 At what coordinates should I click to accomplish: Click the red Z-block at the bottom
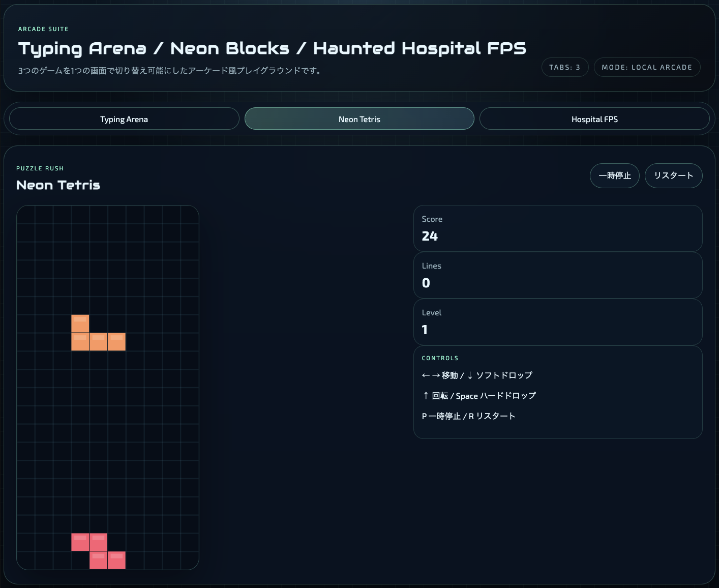click(x=99, y=551)
